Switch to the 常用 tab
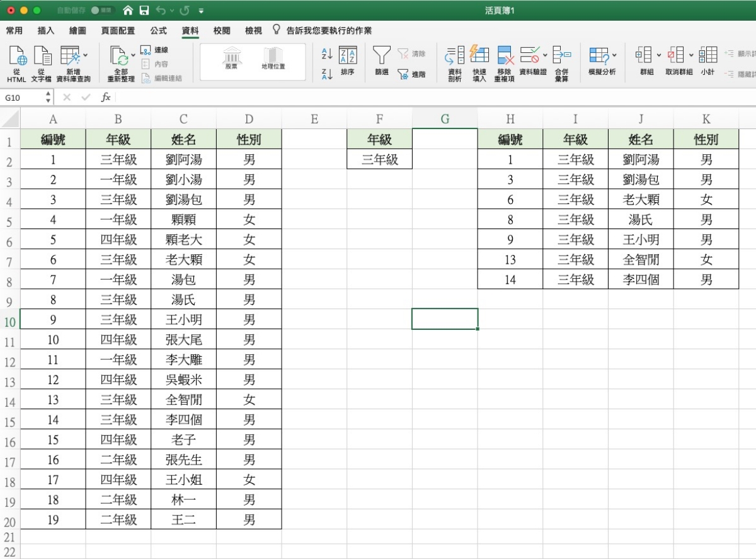This screenshot has height=559, width=756. 14,30
